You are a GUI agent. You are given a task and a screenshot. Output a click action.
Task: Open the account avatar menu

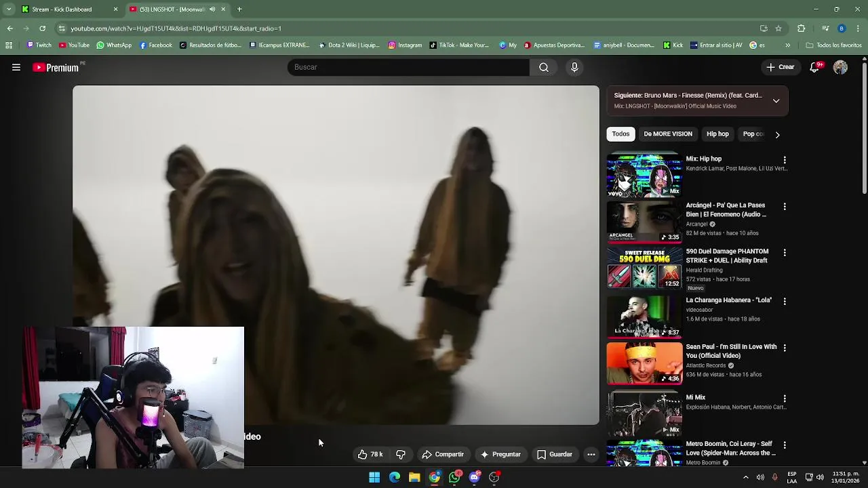840,67
